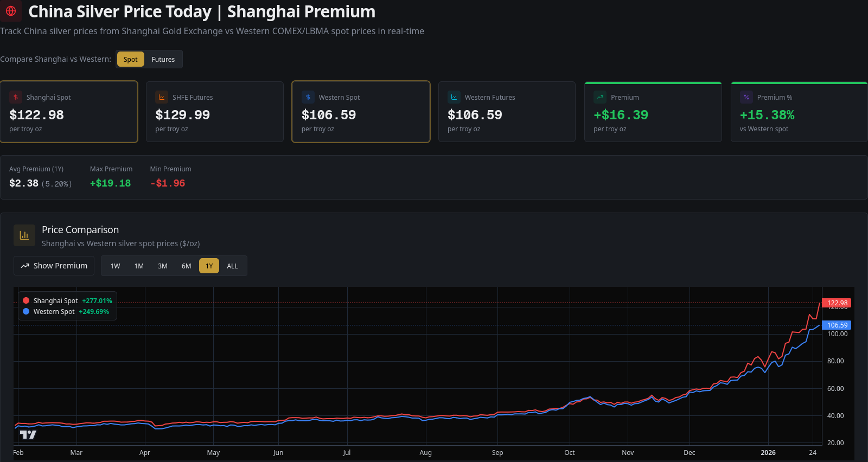Click the Avg Premium (1Y) value $2.38
This screenshot has height=462, width=868.
pos(24,183)
